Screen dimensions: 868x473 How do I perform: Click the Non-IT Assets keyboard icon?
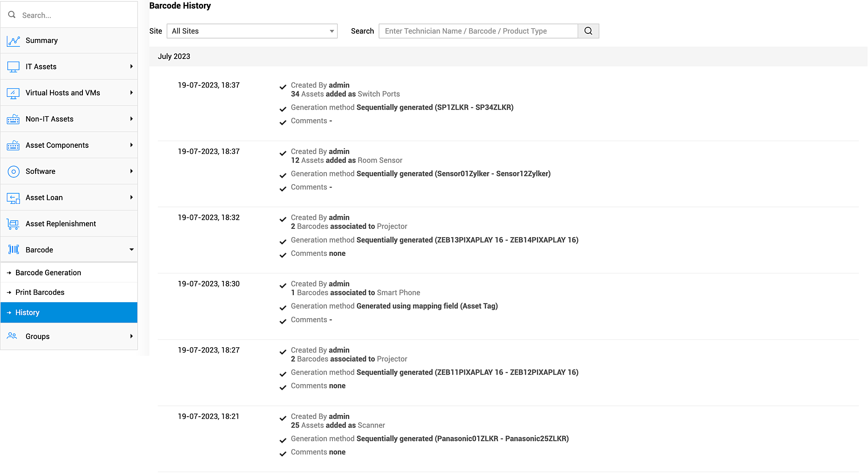pyautogui.click(x=13, y=119)
